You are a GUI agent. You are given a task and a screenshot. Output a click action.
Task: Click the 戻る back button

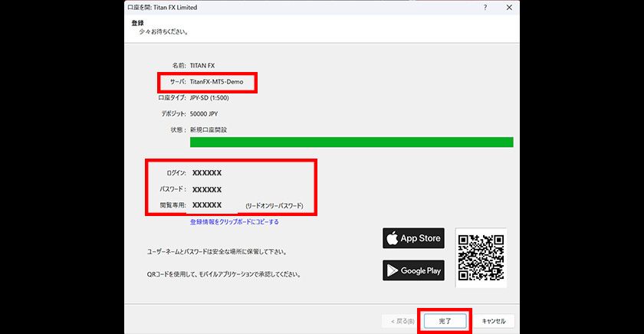(402, 321)
